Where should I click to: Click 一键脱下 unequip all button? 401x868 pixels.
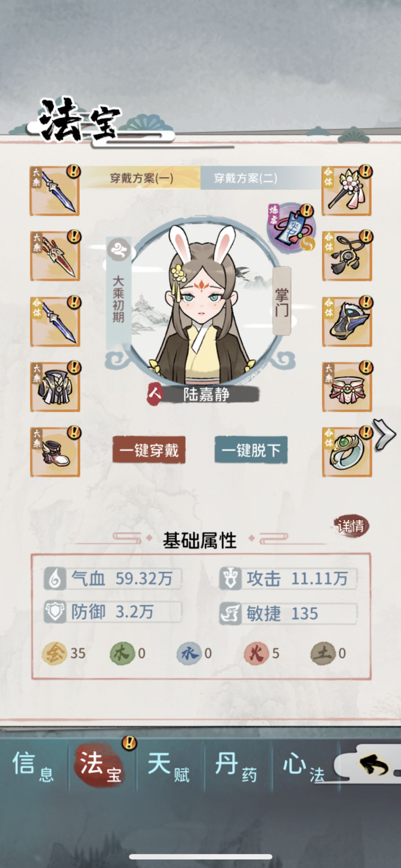point(251,450)
